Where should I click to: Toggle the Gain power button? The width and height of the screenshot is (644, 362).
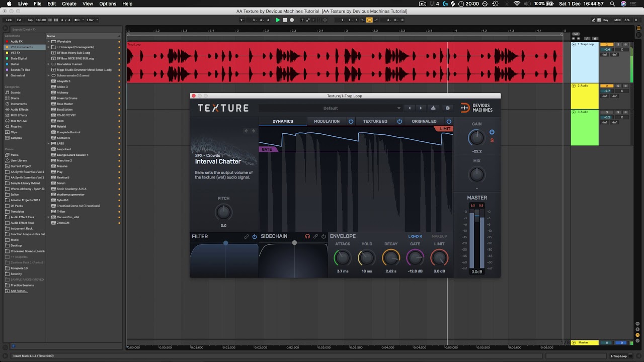tap(492, 132)
